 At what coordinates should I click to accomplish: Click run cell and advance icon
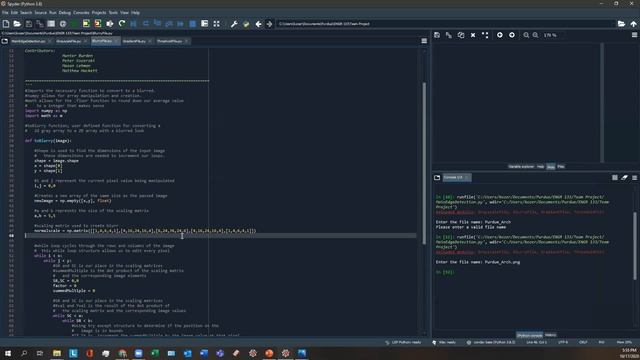[98, 24]
